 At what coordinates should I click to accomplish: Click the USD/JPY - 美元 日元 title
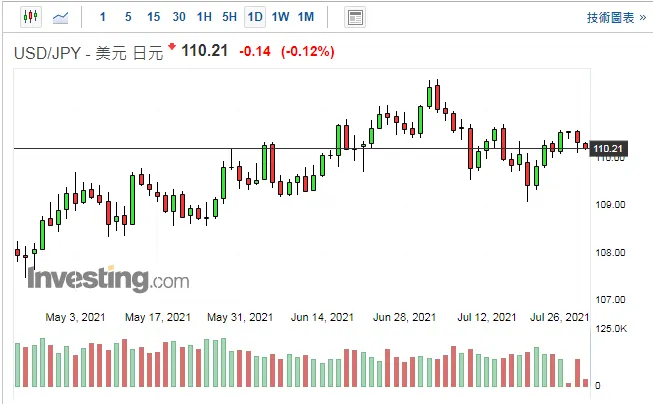tap(88, 53)
